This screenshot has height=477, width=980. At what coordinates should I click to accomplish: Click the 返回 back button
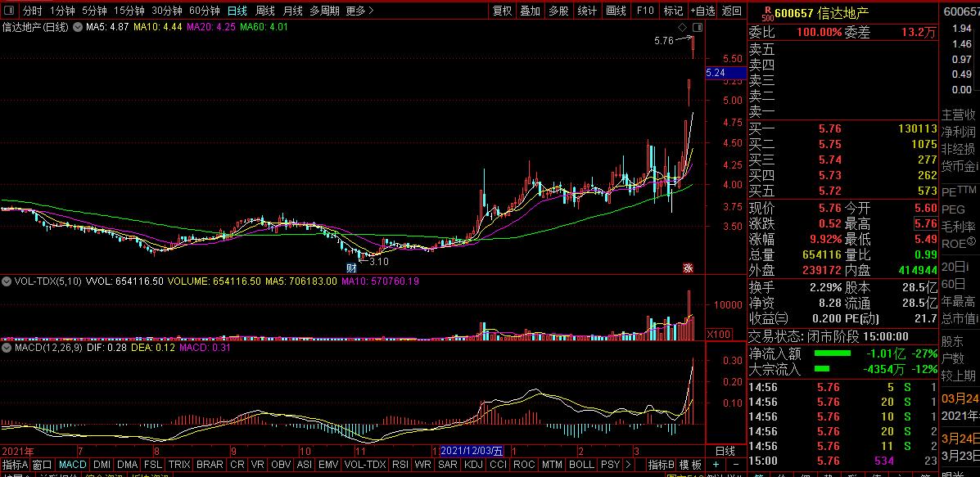pos(732,11)
